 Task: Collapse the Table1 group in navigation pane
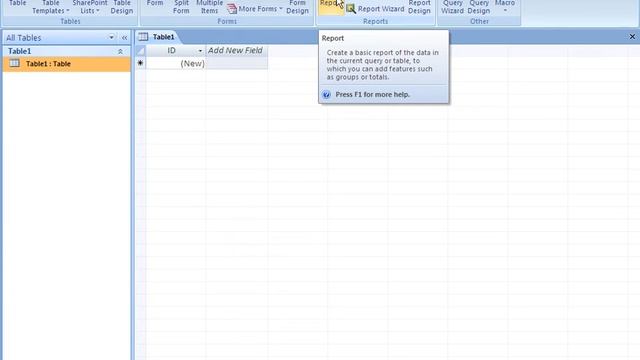point(120,51)
